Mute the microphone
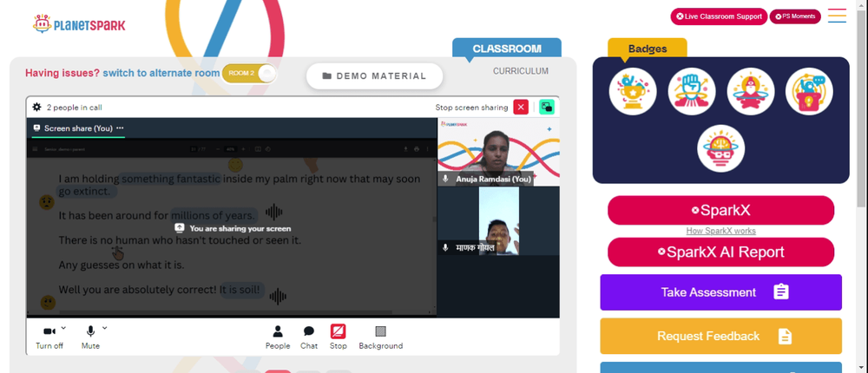Viewport: 868px width, 373px height. pyautogui.click(x=90, y=337)
